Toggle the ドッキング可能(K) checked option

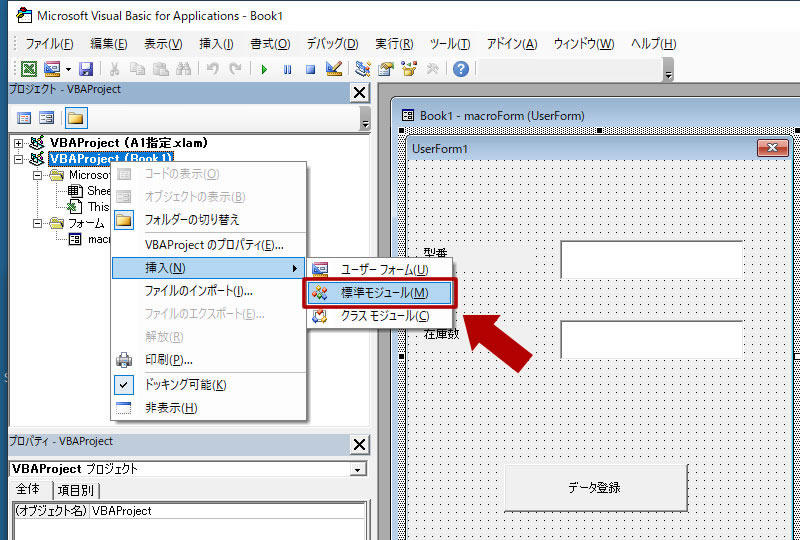pos(208,385)
